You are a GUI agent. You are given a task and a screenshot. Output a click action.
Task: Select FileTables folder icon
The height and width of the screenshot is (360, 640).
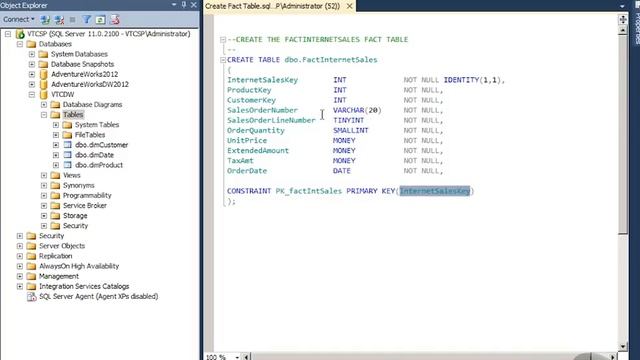tap(67, 135)
